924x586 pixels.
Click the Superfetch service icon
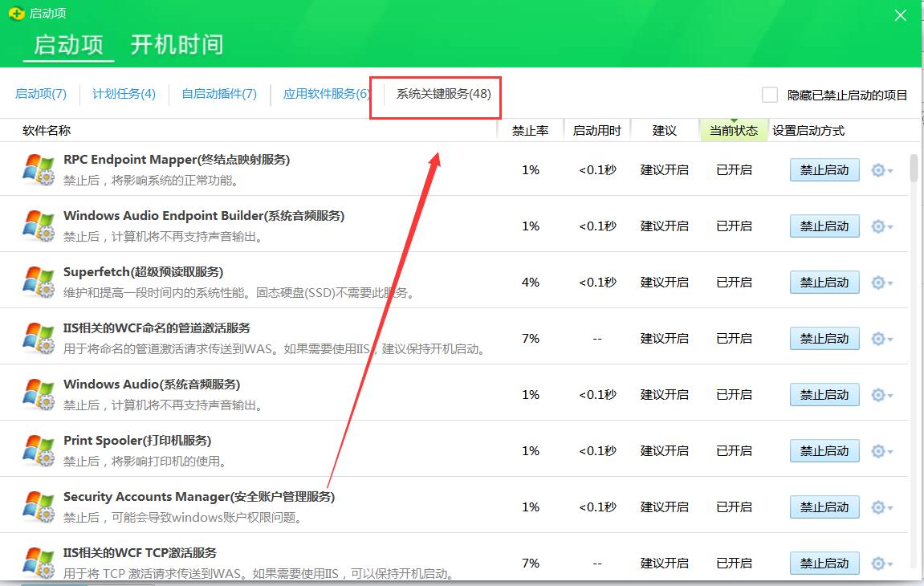pos(38,281)
